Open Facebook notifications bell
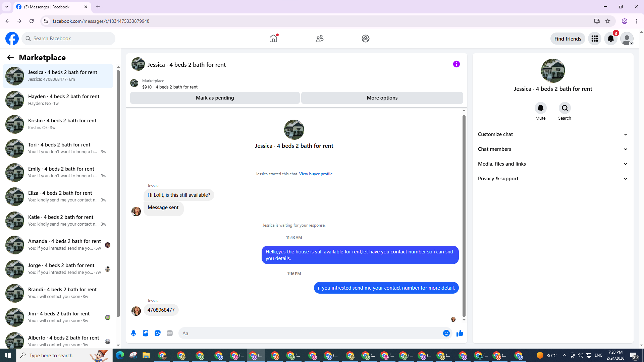 point(610,39)
